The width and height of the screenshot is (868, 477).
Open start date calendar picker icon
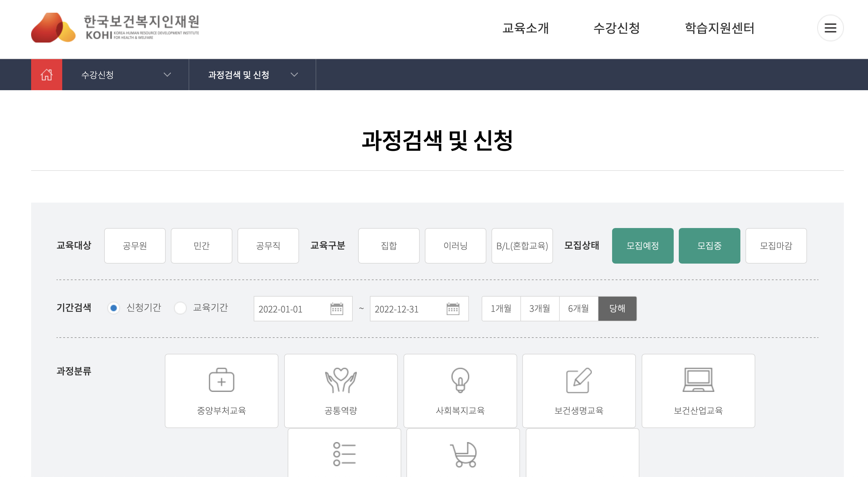point(336,308)
